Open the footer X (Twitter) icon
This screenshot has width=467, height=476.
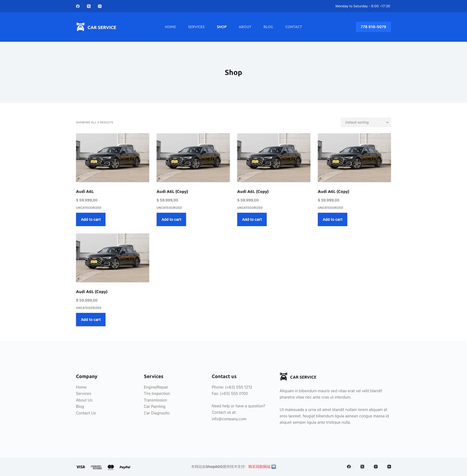[x=362, y=467]
